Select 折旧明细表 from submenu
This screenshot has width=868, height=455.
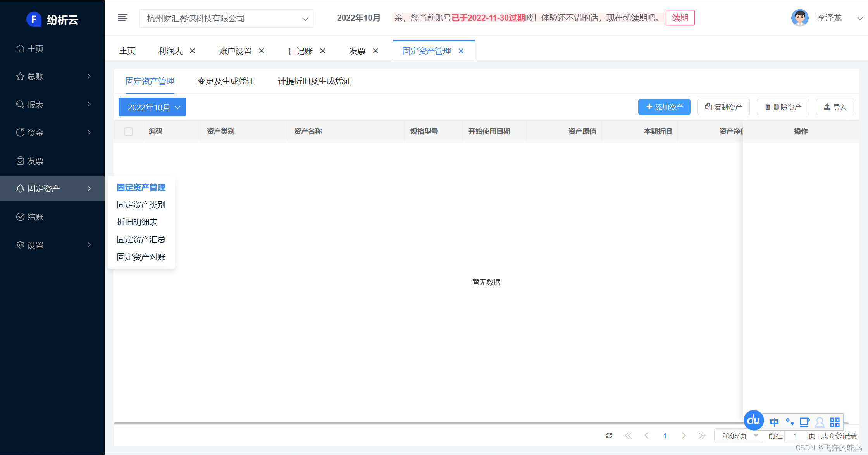coord(137,222)
